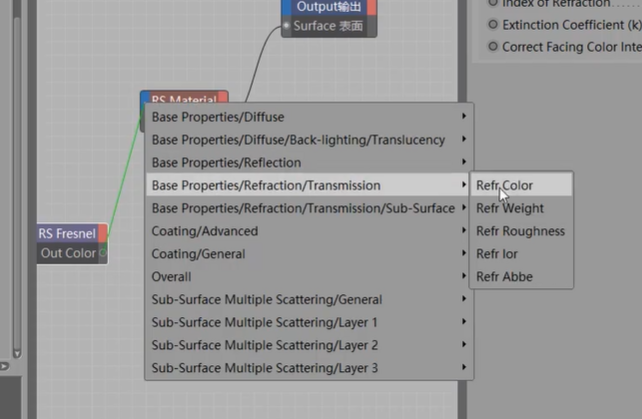Click the Output node blue input corner

pyautogui.click(x=286, y=7)
